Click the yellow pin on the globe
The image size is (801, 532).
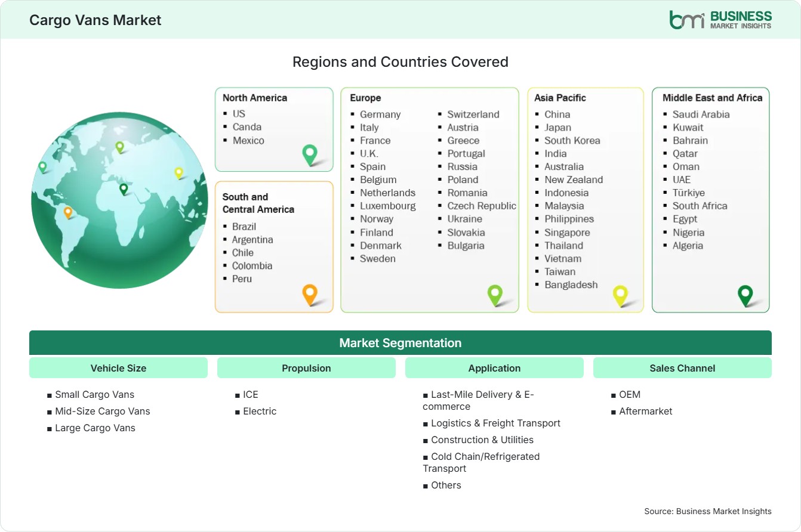pos(178,173)
